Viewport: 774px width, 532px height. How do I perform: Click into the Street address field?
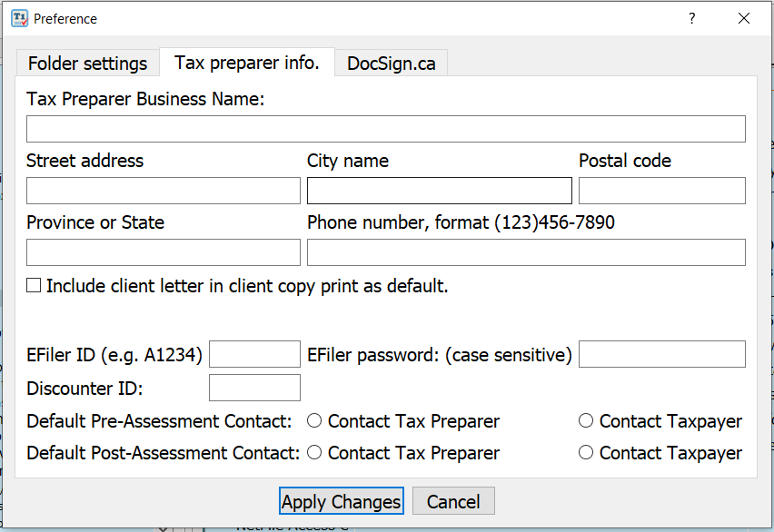[x=164, y=191]
